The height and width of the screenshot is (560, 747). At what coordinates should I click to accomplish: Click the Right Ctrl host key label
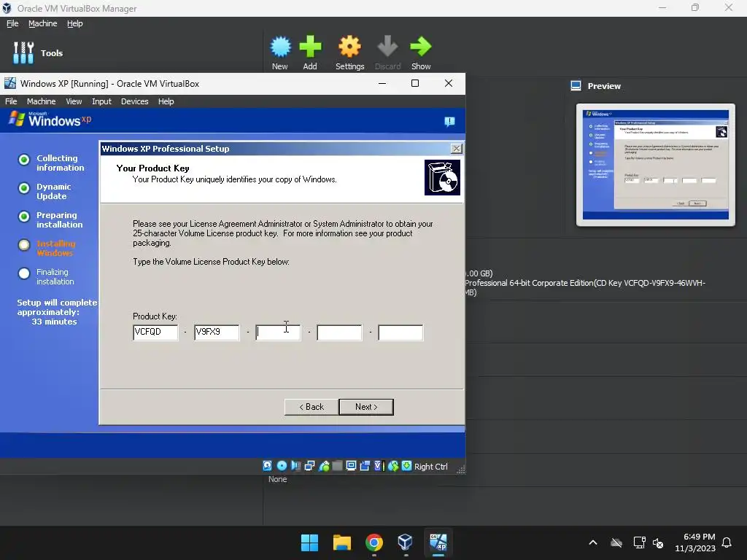[430, 467]
